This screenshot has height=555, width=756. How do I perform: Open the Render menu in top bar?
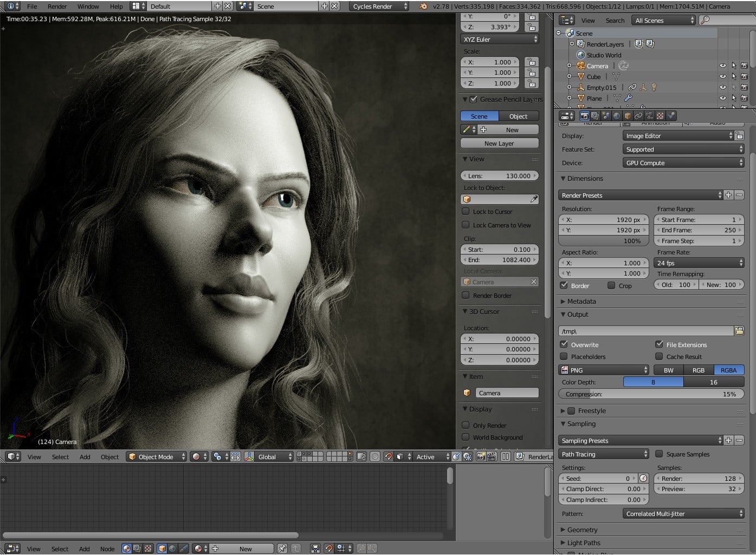click(57, 6)
